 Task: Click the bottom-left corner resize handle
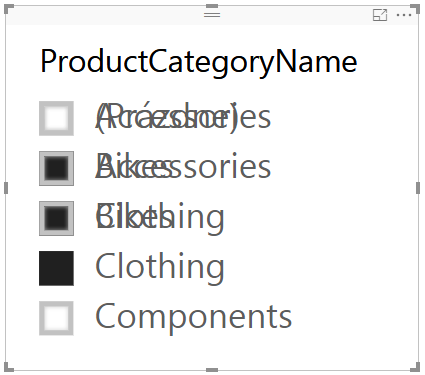point(9,367)
